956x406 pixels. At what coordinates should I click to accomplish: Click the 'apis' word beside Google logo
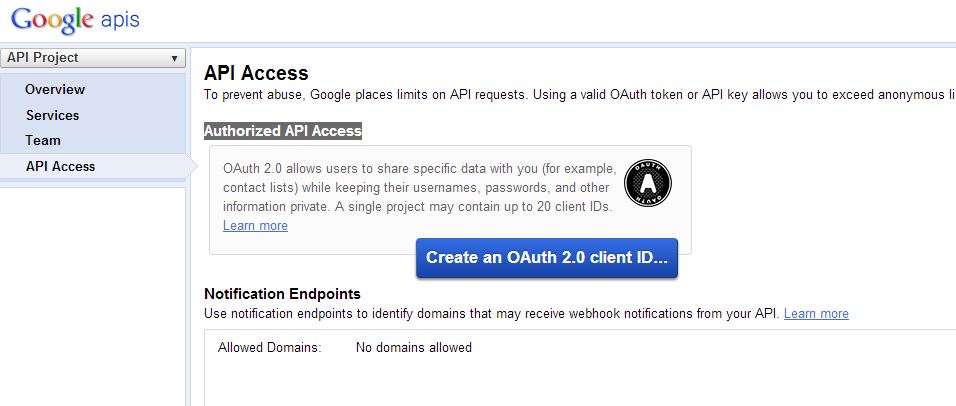120,20
